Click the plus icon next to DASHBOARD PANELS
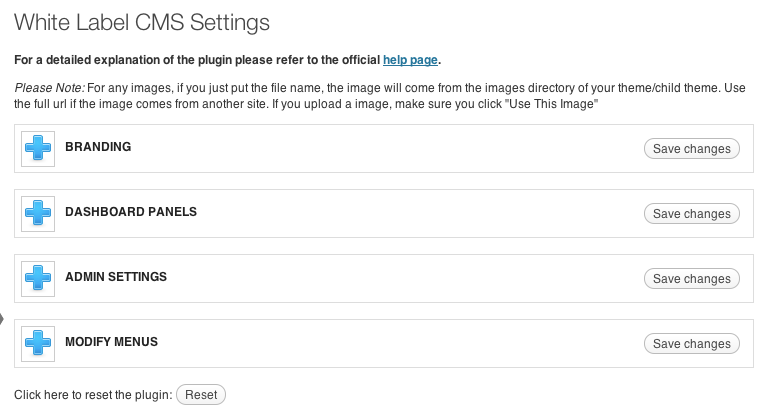763x417 pixels. pos(38,214)
